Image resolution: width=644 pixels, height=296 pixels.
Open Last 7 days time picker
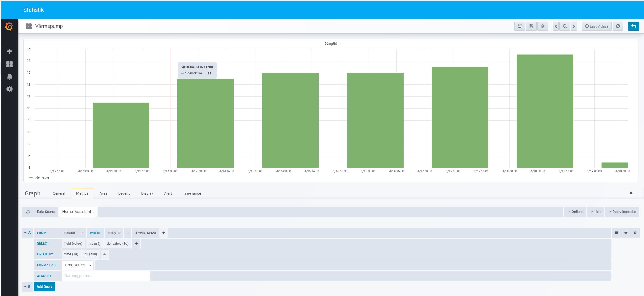point(596,26)
